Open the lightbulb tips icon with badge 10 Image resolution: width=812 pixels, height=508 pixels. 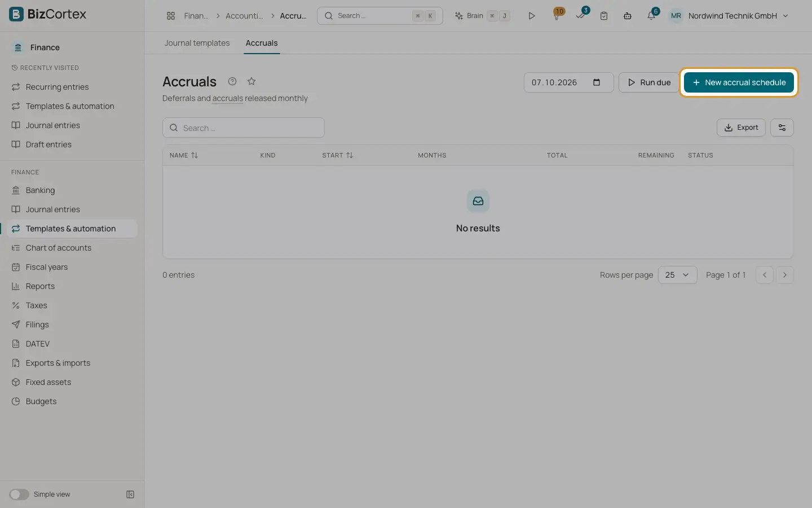click(x=557, y=16)
